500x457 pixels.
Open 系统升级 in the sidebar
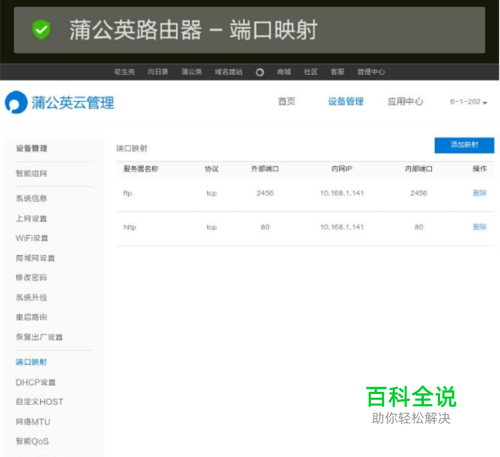tap(31, 298)
